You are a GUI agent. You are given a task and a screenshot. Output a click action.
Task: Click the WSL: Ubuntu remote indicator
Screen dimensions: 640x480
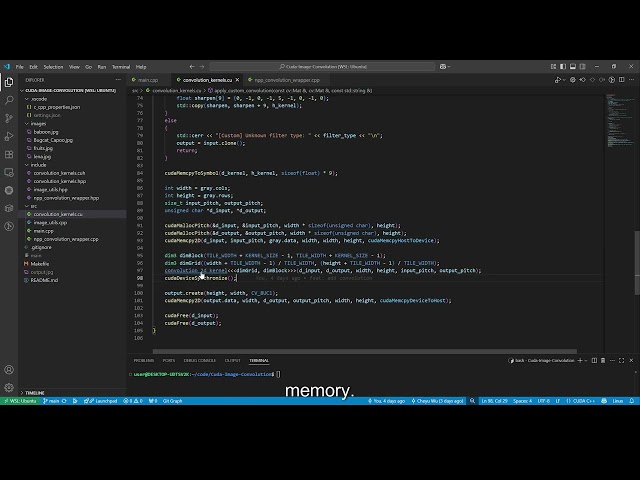click(x=16, y=400)
